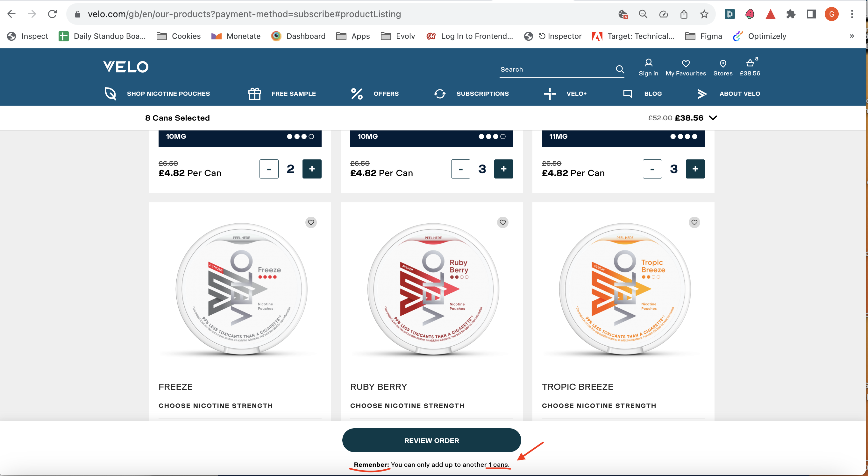
Task: Open basket icon showing £38.56
Action: coord(750,67)
